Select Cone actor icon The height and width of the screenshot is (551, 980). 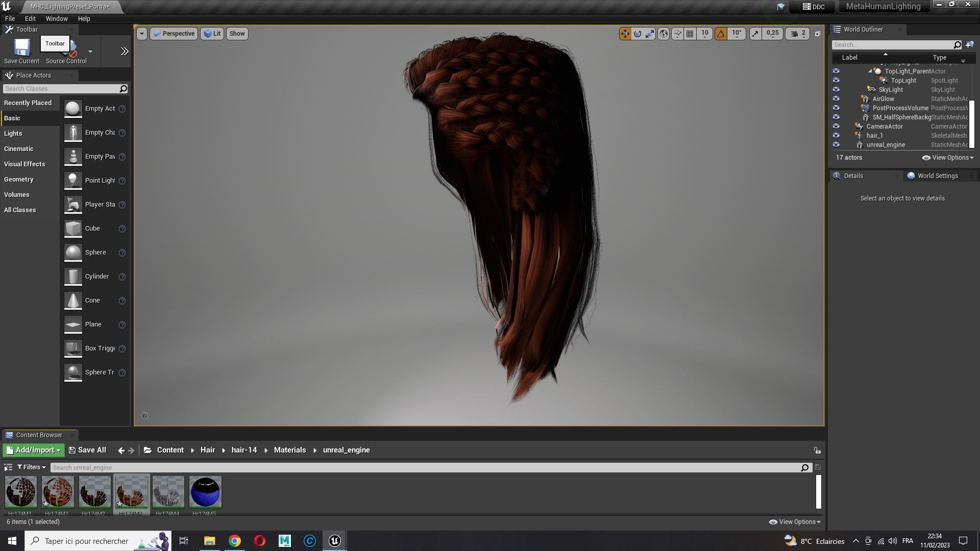point(73,300)
